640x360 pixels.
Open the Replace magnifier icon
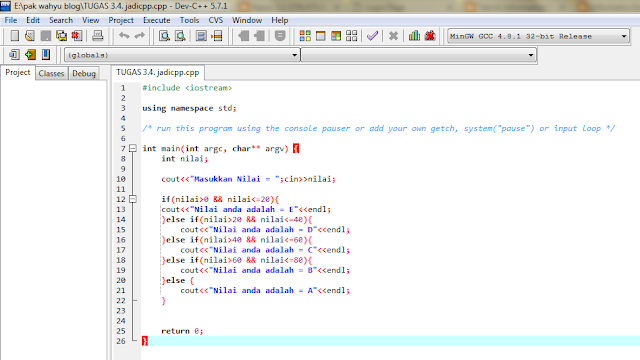click(180, 36)
